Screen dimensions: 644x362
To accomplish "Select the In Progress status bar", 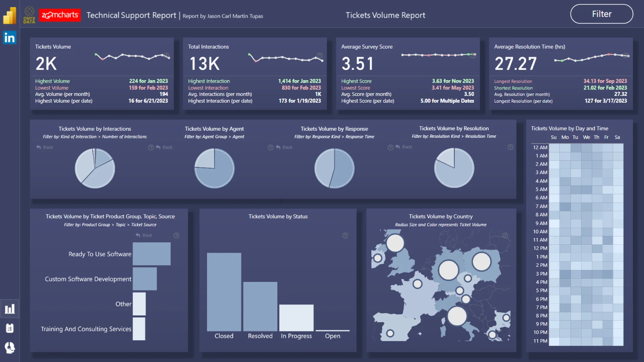I will click(297, 318).
